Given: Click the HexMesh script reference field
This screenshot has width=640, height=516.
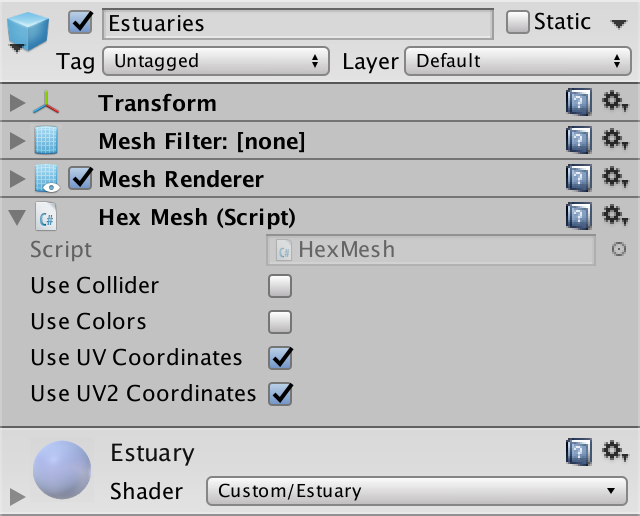Looking at the screenshot, I should tap(431, 249).
